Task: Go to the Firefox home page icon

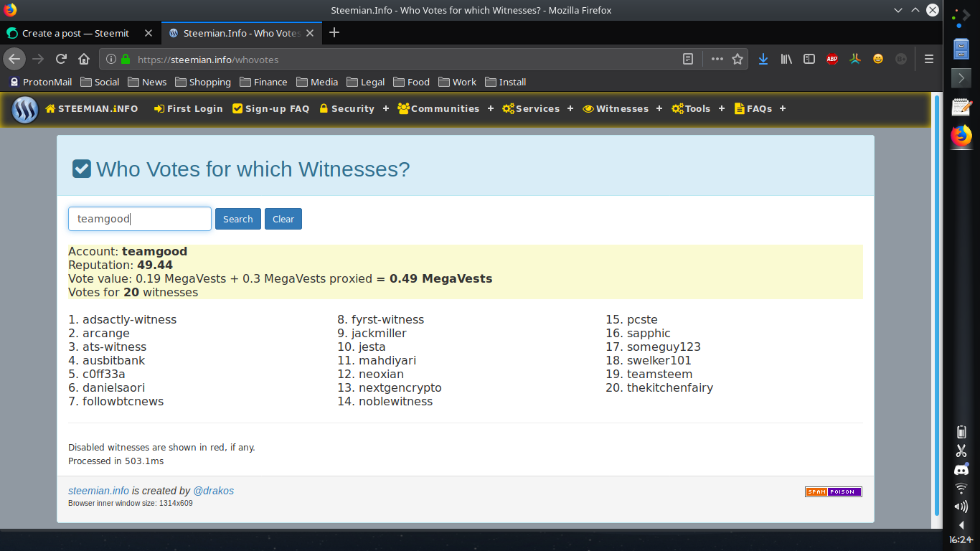Action: tap(84, 60)
